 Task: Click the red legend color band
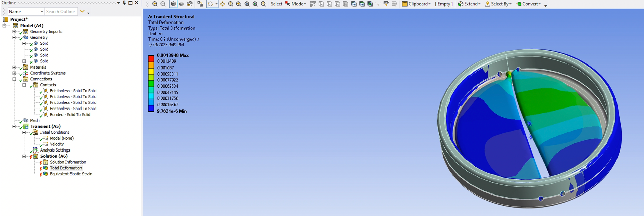coord(151,58)
